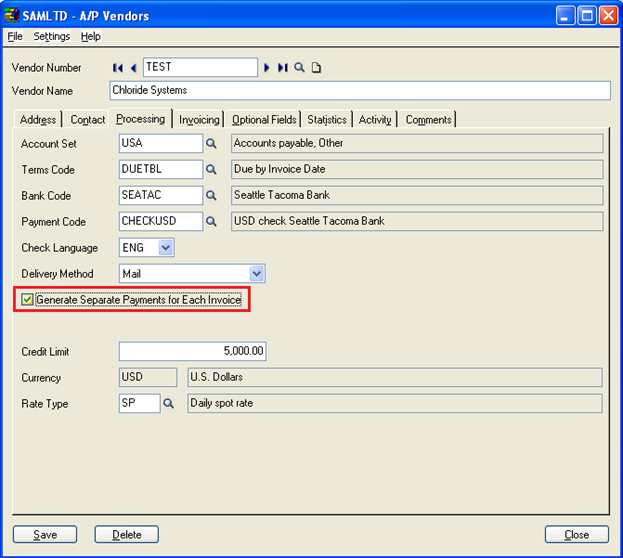
Task: Close the window with the X button
Action: click(x=608, y=16)
